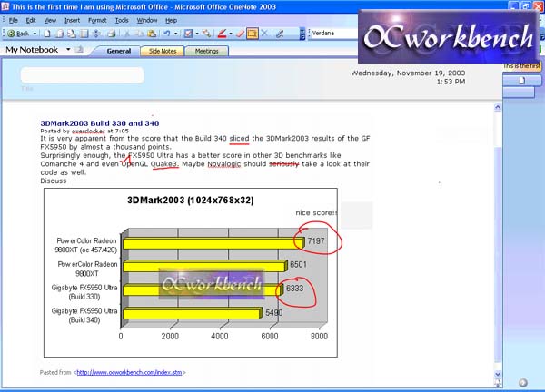
Task: Select the red Pen tool
Action: coord(222,34)
